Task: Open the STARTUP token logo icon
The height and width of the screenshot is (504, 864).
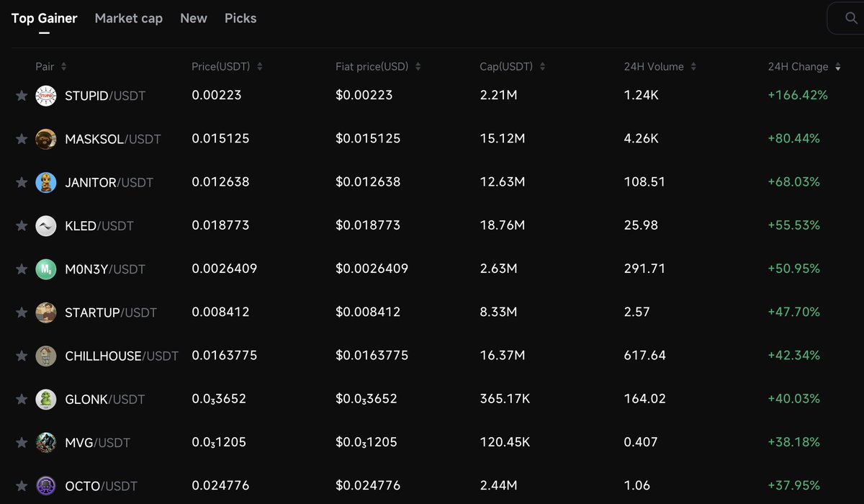Action: click(46, 312)
